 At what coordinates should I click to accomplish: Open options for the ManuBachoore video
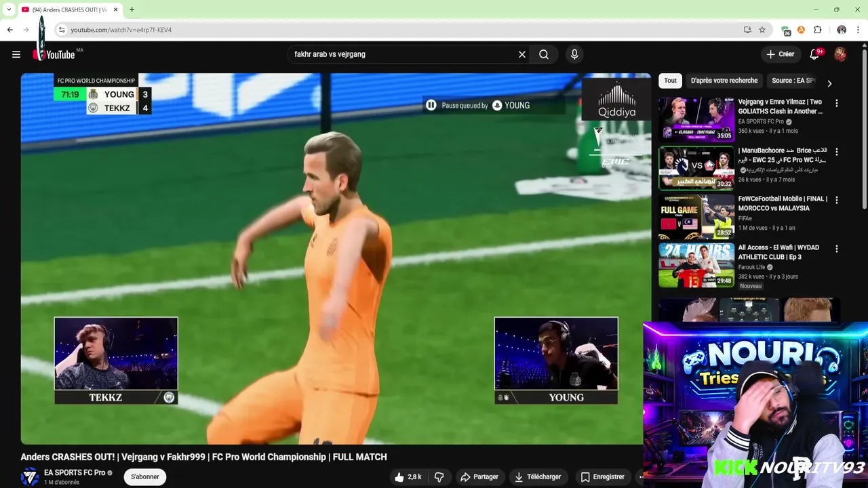coord(836,152)
